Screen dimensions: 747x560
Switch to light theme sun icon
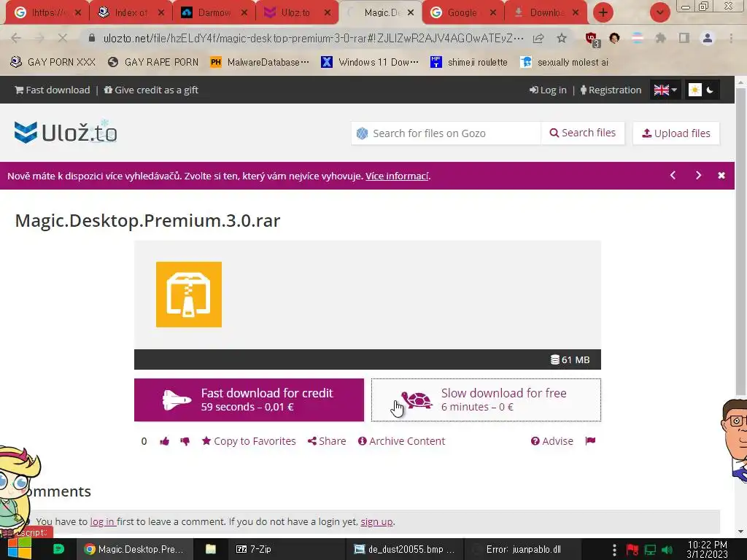coord(695,90)
